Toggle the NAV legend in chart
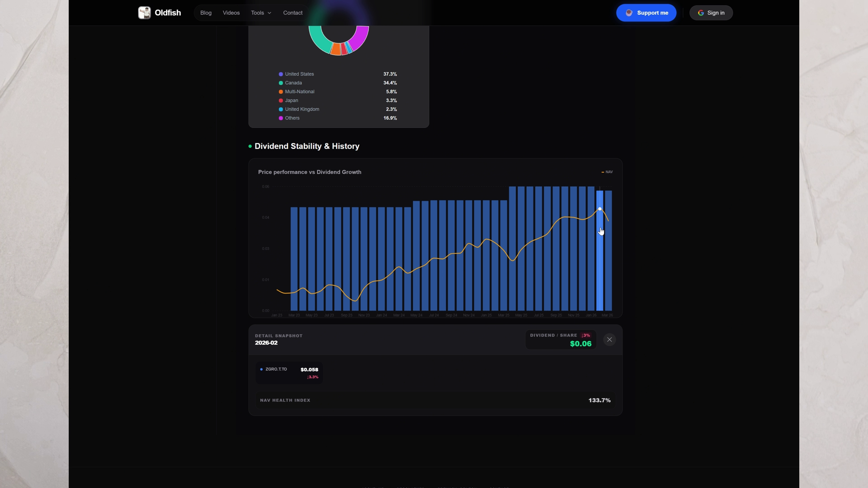The width and height of the screenshot is (868, 488). (x=607, y=172)
